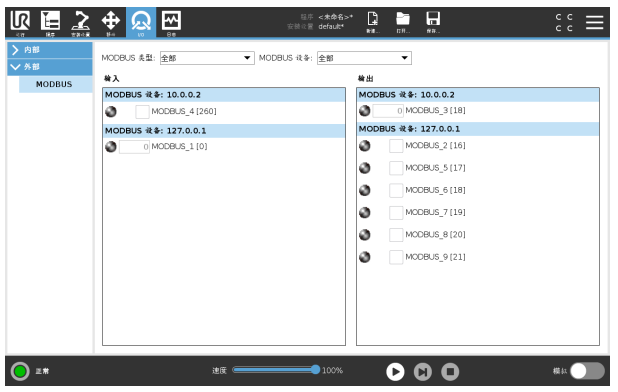Select the MODBUS sidebar item
The height and width of the screenshot is (392, 618).
point(56,84)
